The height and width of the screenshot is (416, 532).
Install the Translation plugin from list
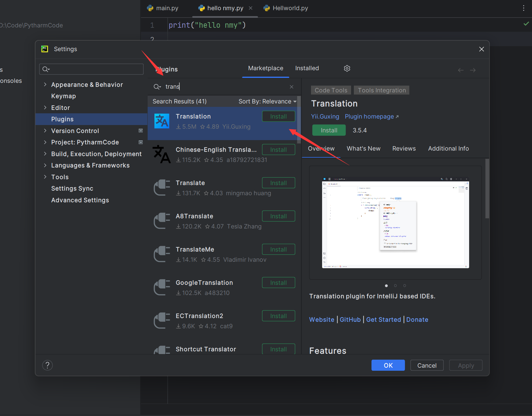point(279,116)
